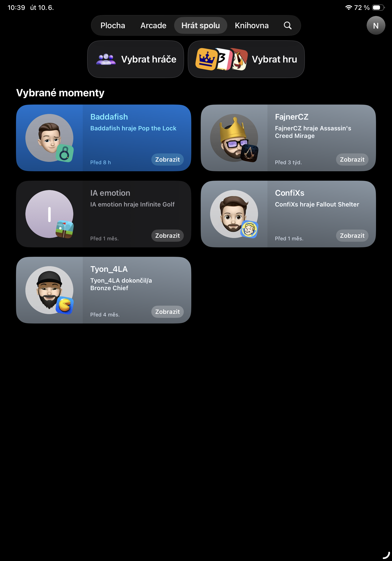Tap the Assassin's Creed Mirage game icon
Screen dimensions: 392x561
(249, 153)
